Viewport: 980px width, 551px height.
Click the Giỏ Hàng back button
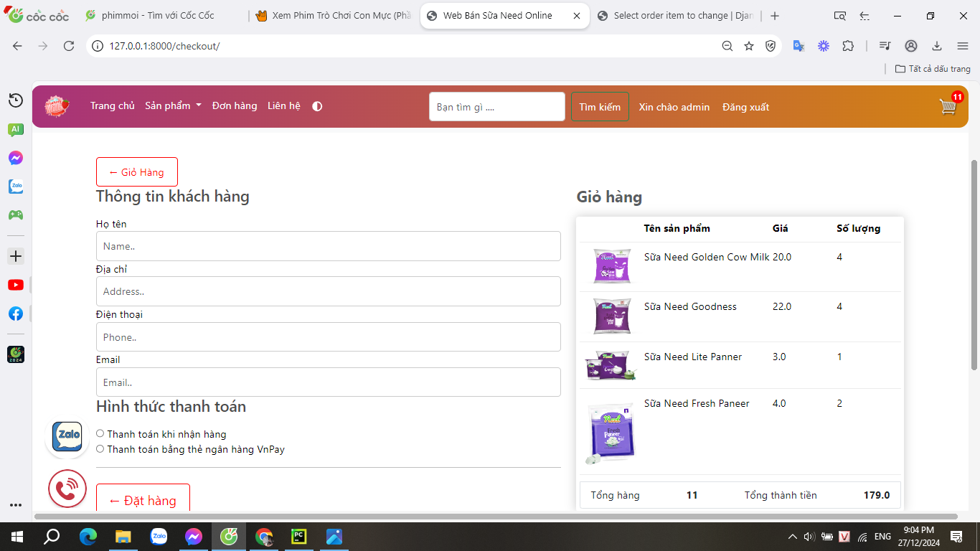point(136,172)
